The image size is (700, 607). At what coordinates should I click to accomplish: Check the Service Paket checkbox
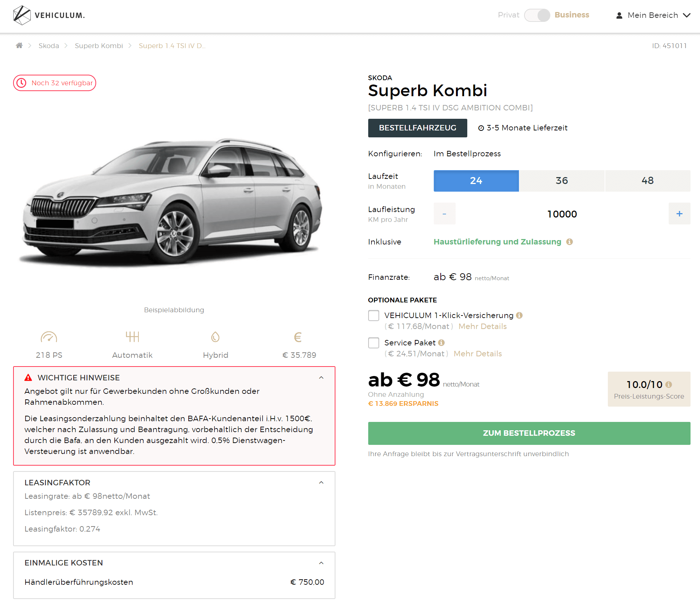coord(374,343)
